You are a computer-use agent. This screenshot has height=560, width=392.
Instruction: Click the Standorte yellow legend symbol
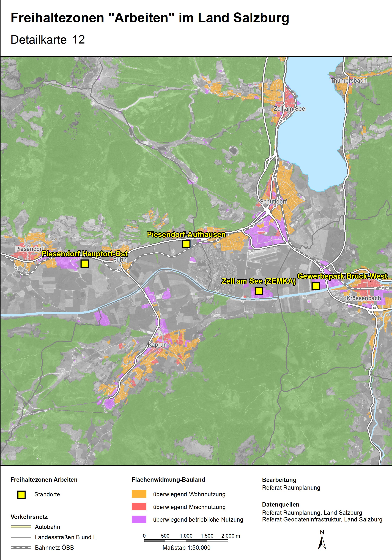21,494
